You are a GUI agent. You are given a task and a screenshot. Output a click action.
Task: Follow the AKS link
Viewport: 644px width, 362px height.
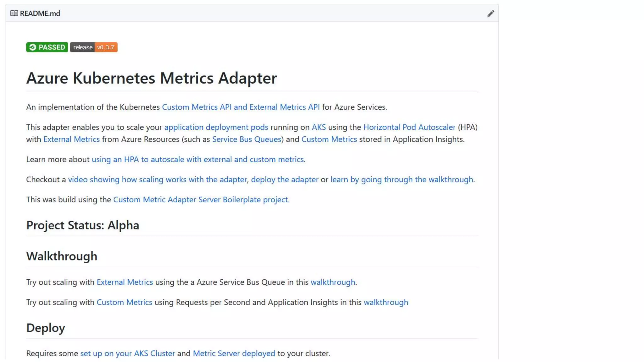(319, 127)
